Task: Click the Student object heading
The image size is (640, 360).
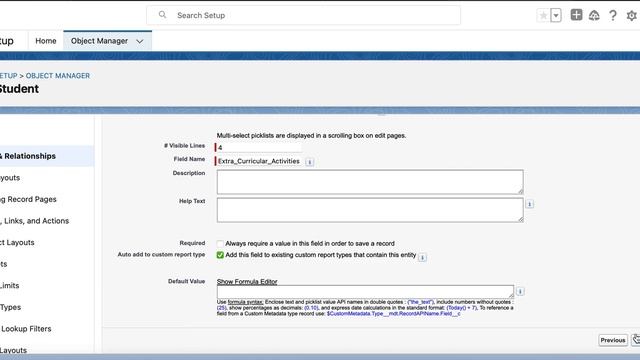Action: [19, 89]
